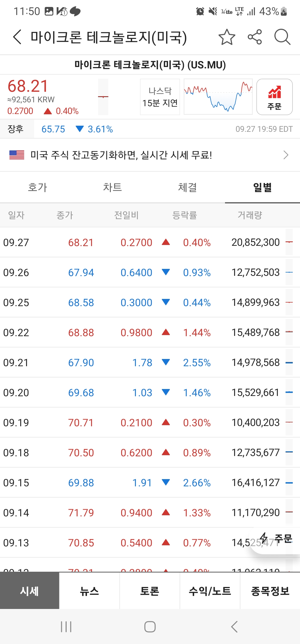Image resolution: width=300 pixels, height=644 pixels.
Task: Tap the 1.46% change on 09.20
Action: [x=197, y=393]
